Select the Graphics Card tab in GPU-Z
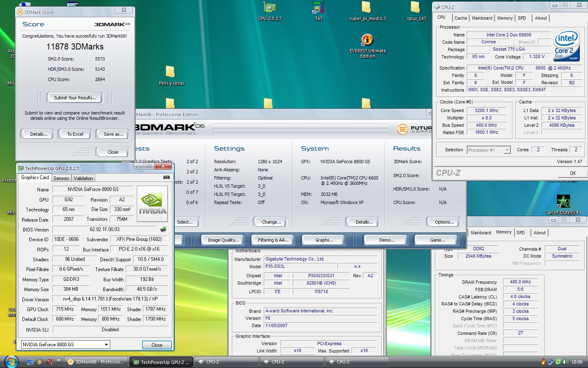Screen dimensions: 588x368 pyautogui.click(x=35, y=177)
